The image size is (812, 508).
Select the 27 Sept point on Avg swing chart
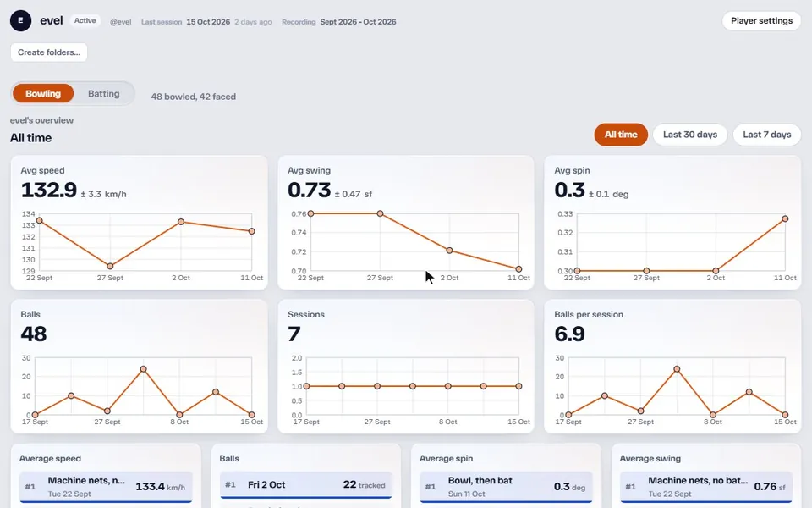(x=380, y=213)
